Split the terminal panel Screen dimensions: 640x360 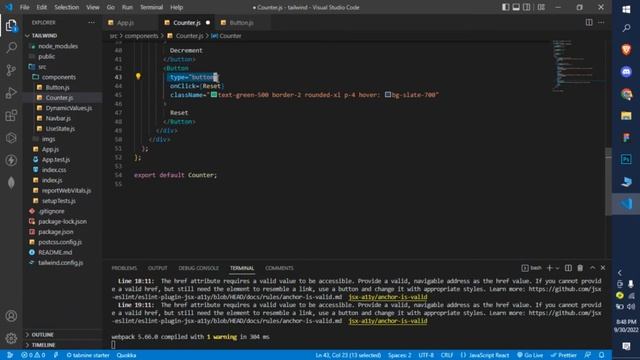pyautogui.click(x=568, y=268)
